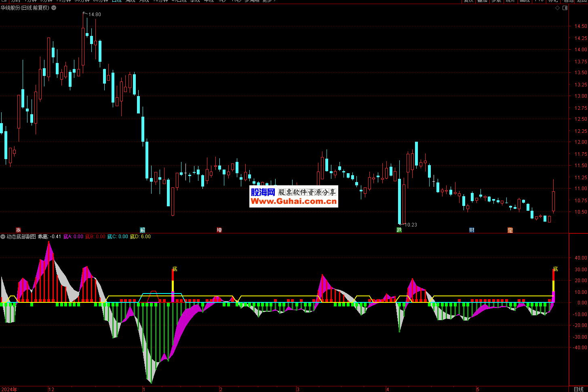Click the 12.00 price axis label
588x392 pixels.
pyautogui.click(x=581, y=142)
